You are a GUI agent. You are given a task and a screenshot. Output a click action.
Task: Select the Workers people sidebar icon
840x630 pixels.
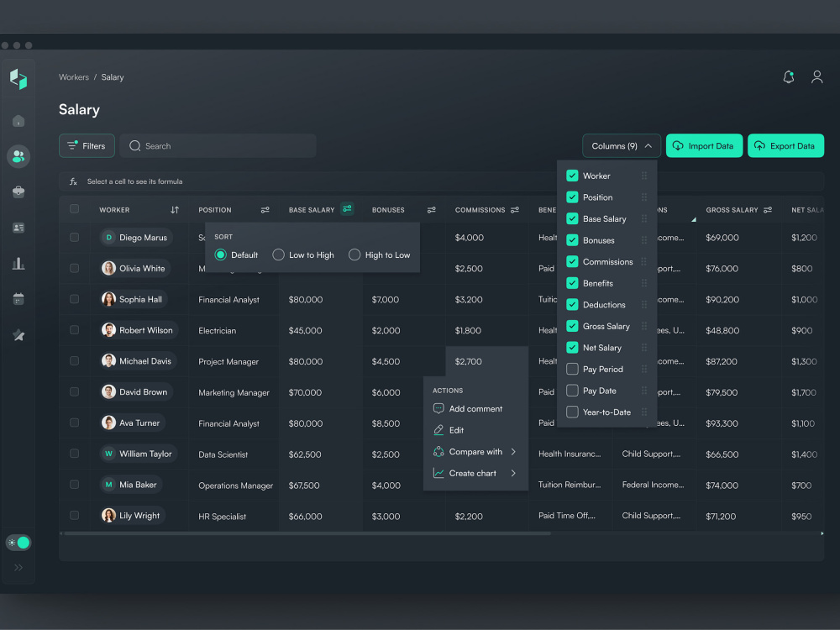(18, 156)
